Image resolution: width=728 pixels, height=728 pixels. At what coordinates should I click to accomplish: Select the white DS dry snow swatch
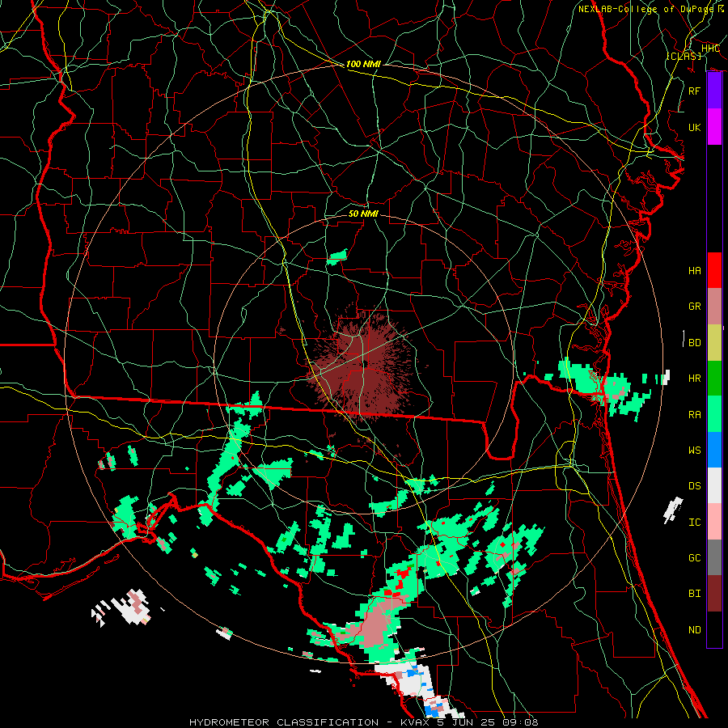click(x=714, y=485)
